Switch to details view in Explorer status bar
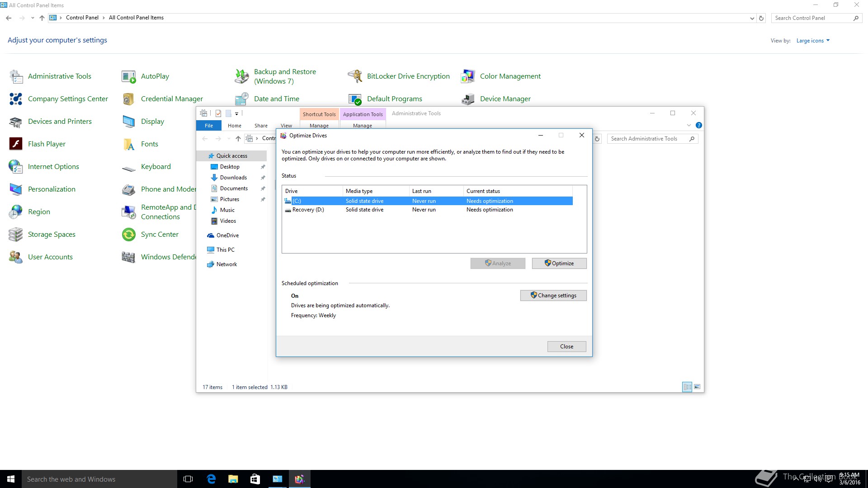The image size is (868, 488). point(687,387)
